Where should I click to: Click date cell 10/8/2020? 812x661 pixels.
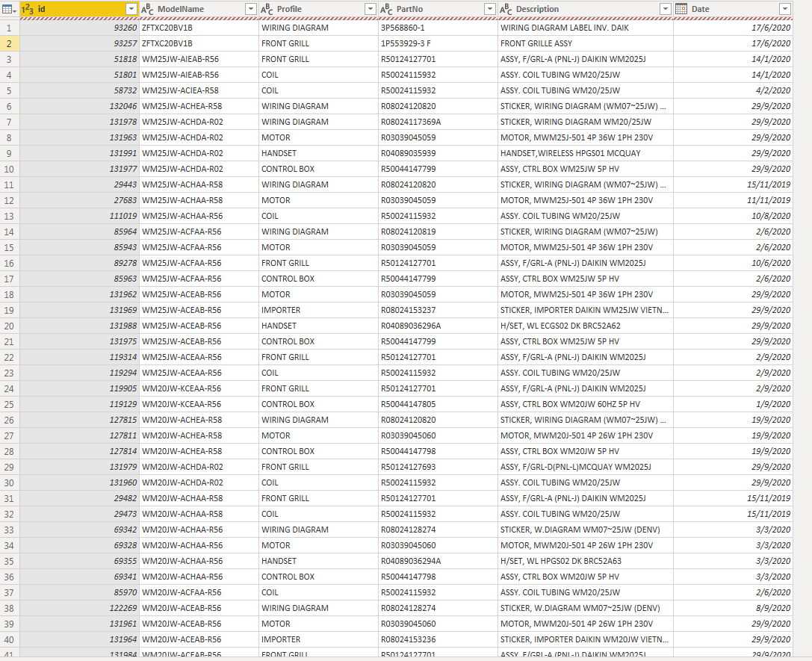point(734,217)
